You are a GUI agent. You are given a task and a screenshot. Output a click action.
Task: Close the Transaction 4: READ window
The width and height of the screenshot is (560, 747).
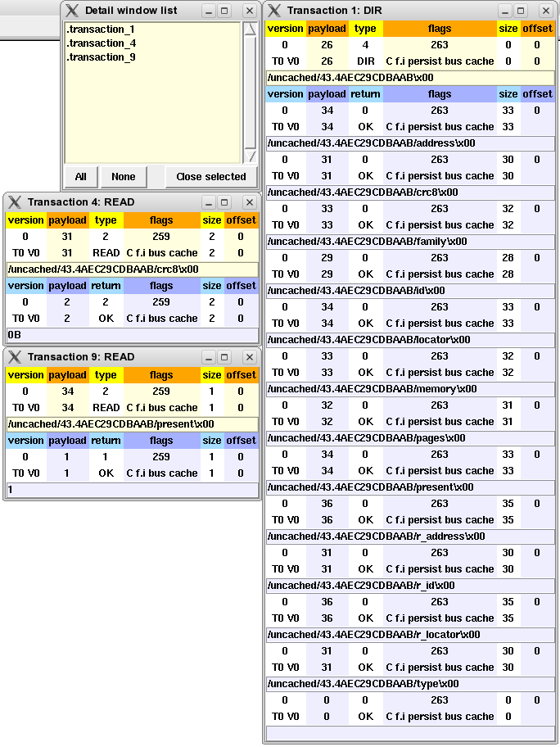250,202
